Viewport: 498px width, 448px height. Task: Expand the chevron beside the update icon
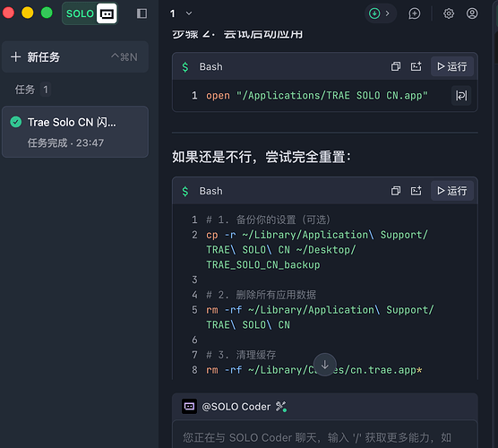(388, 13)
